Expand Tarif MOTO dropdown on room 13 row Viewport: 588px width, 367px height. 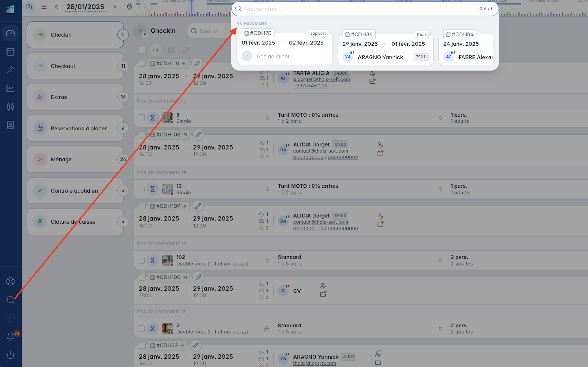pyautogui.click(x=440, y=189)
